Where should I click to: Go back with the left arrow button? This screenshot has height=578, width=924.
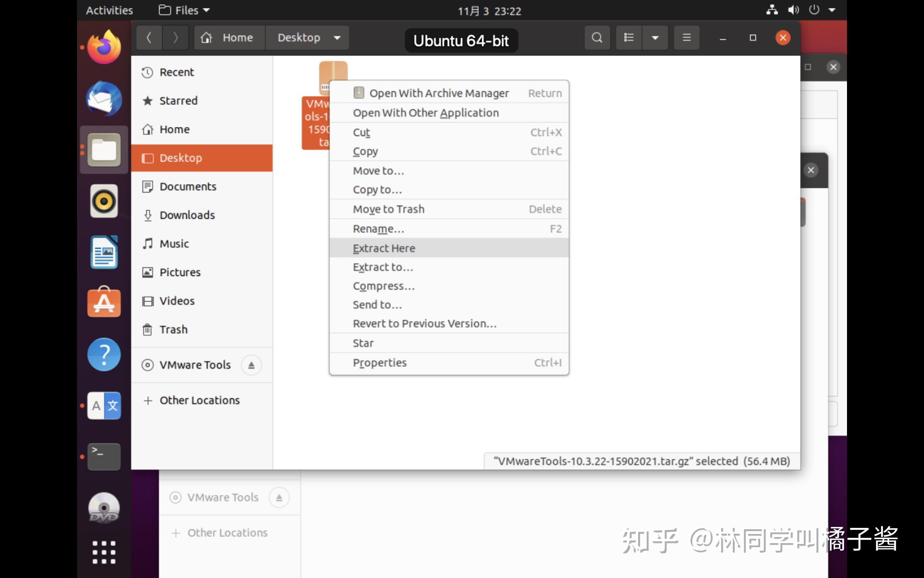click(149, 38)
